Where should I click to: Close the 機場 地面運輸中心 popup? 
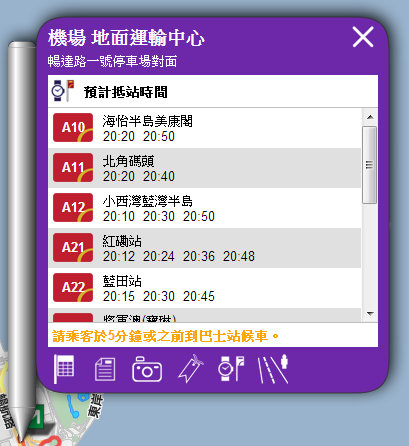(x=363, y=37)
